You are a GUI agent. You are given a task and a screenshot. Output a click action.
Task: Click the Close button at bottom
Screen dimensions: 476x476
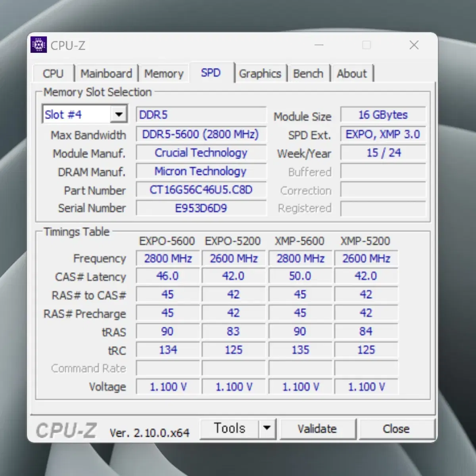coord(396,429)
